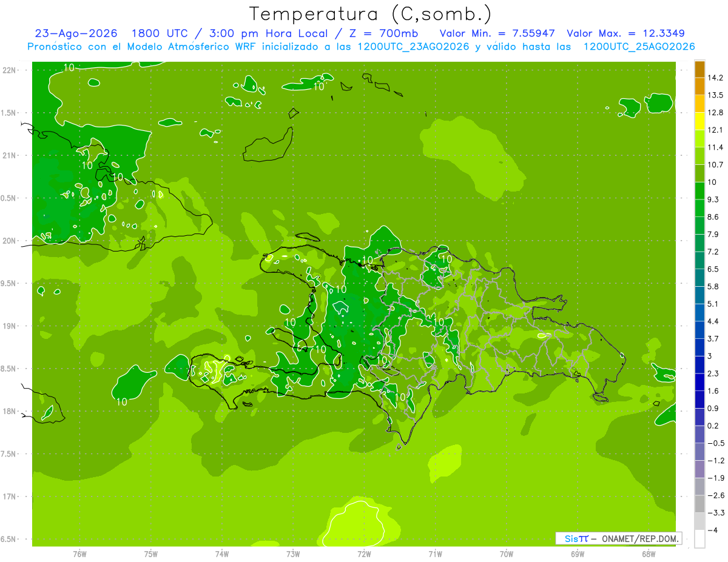This screenshot has height=562, width=728.
Task: Click the 5.8 colorbar value
Action: 713,286
